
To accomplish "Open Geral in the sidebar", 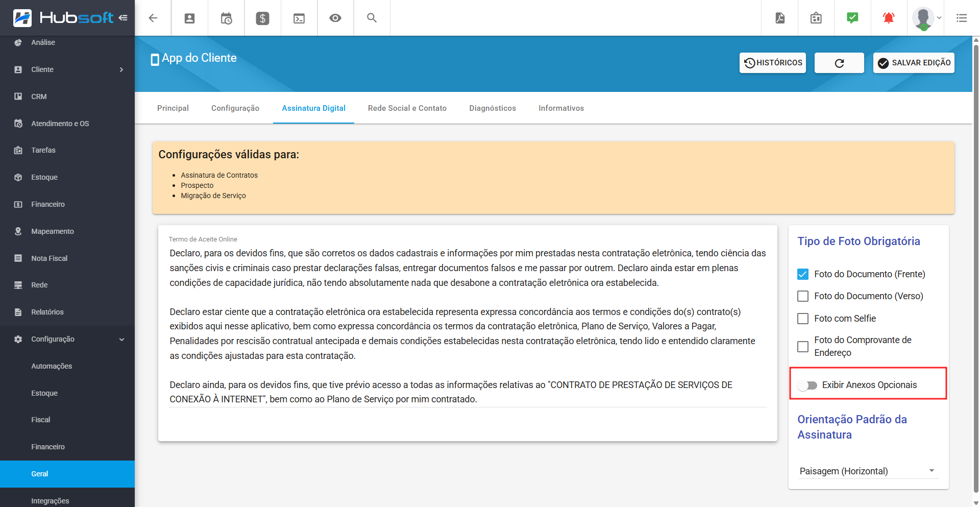I will coord(67,474).
